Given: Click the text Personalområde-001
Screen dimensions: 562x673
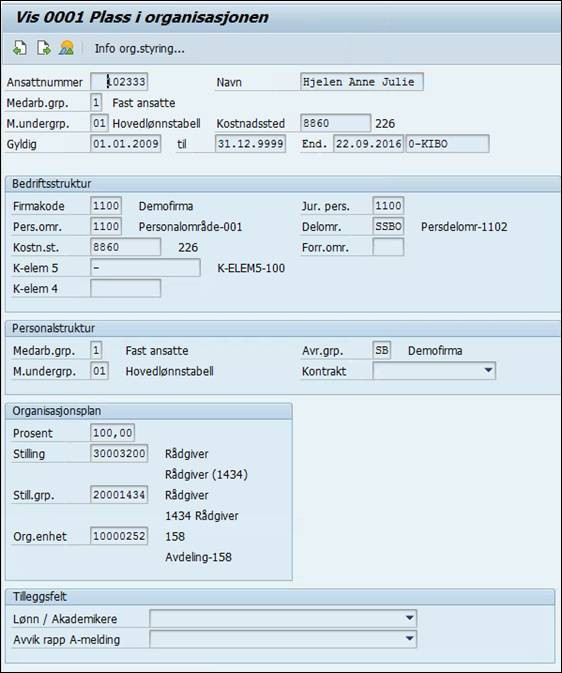Looking at the screenshot, I should coord(190,227).
